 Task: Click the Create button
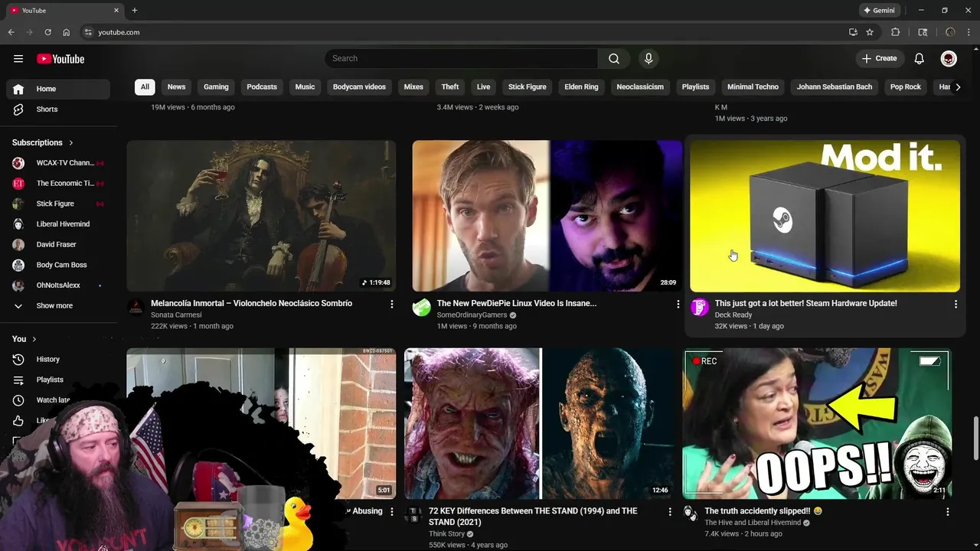coord(879,59)
